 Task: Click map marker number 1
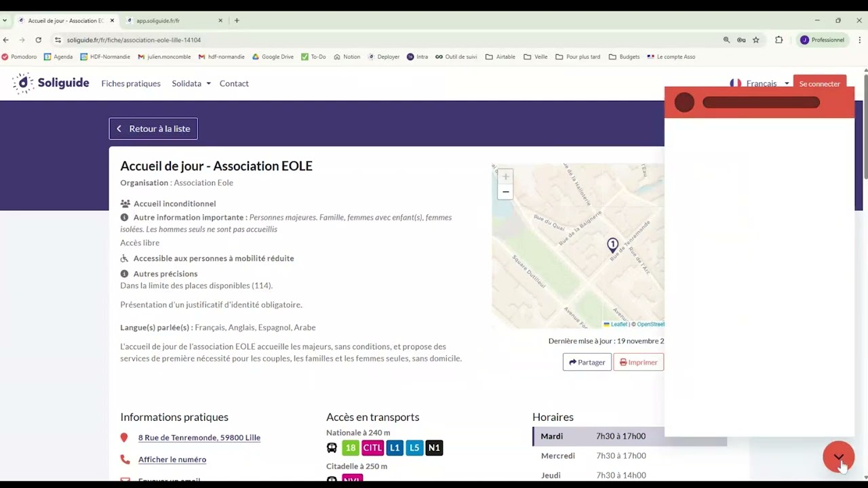click(x=612, y=245)
